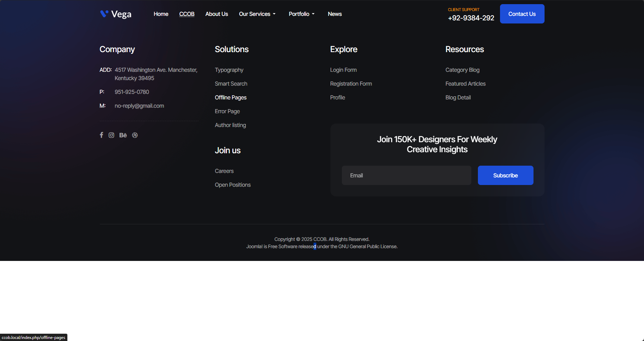The width and height of the screenshot is (644, 341).
Task: Click the Vega logo
Action: click(116, 14)
